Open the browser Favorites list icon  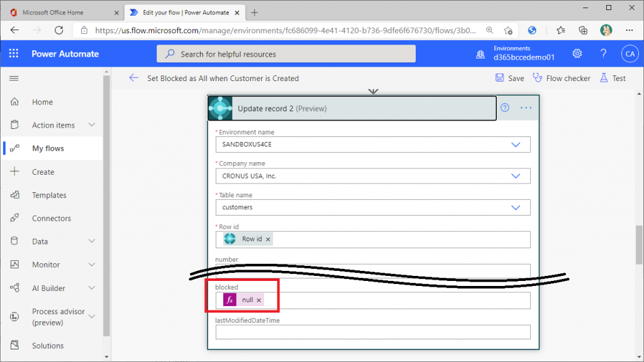click(560, 30)
